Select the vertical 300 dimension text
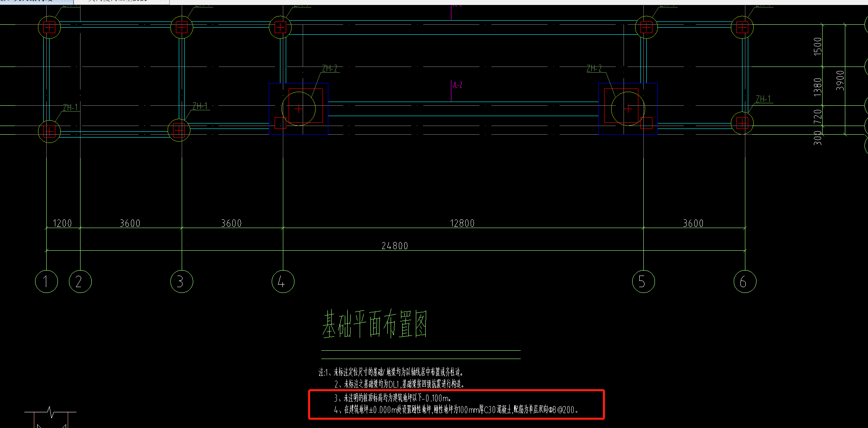Screen dimensions: 868x428 pos(818,138)
